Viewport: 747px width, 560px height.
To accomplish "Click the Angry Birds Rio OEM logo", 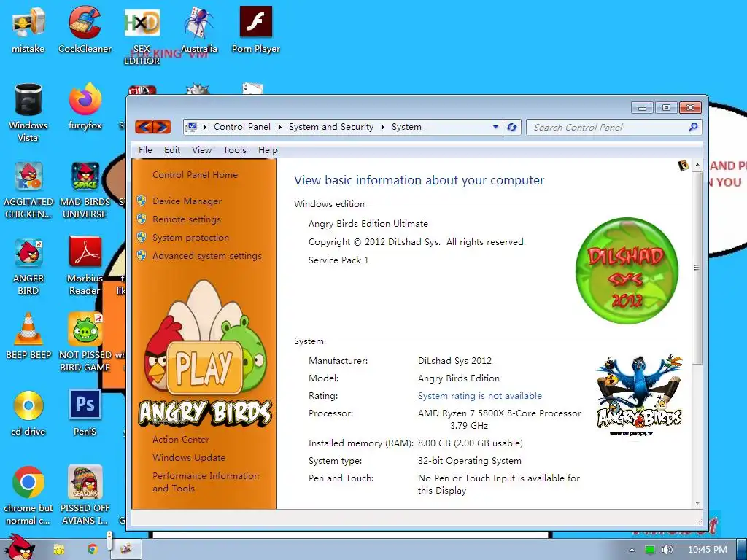I will [x=639, y=394].
